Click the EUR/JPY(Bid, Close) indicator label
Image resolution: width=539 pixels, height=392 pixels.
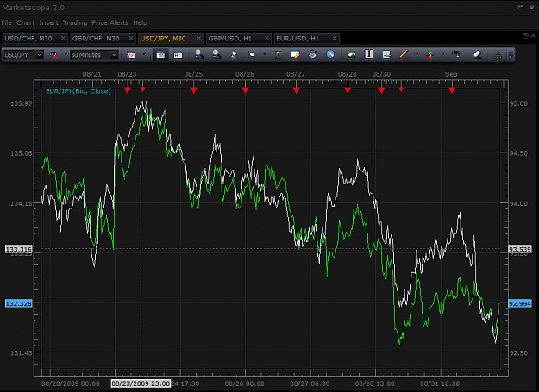(78, 91)
